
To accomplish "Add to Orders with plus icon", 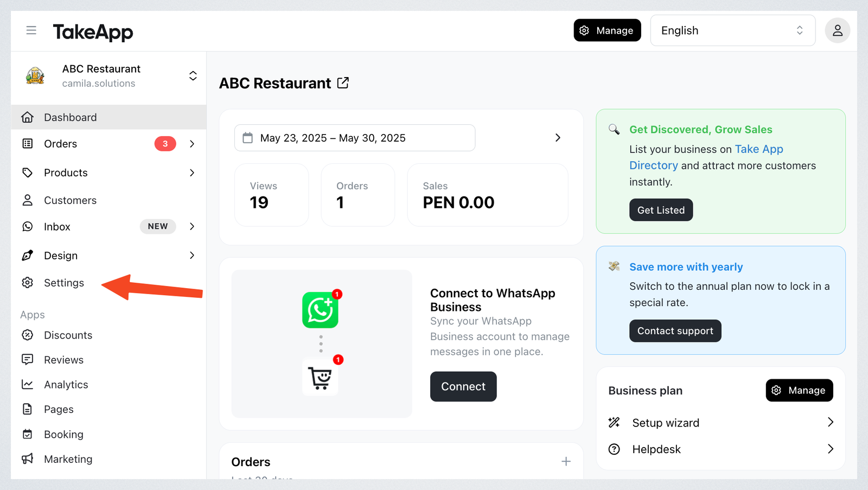I will click(566, 461).
